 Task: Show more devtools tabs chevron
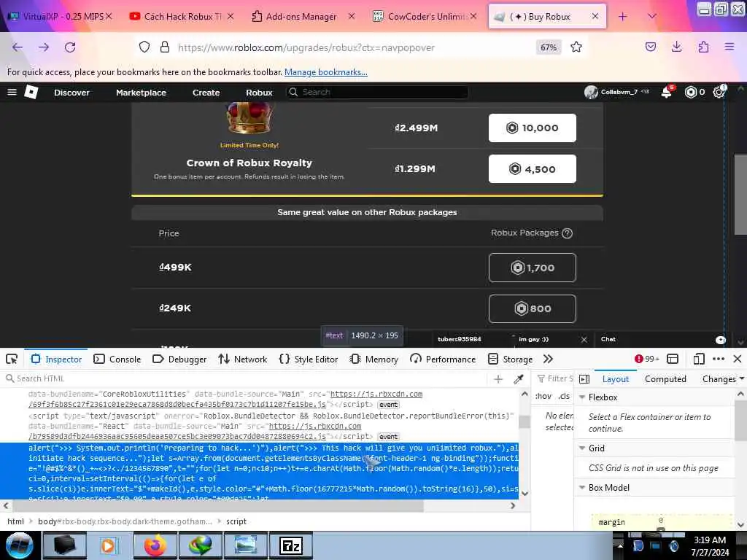pos(548,359)
